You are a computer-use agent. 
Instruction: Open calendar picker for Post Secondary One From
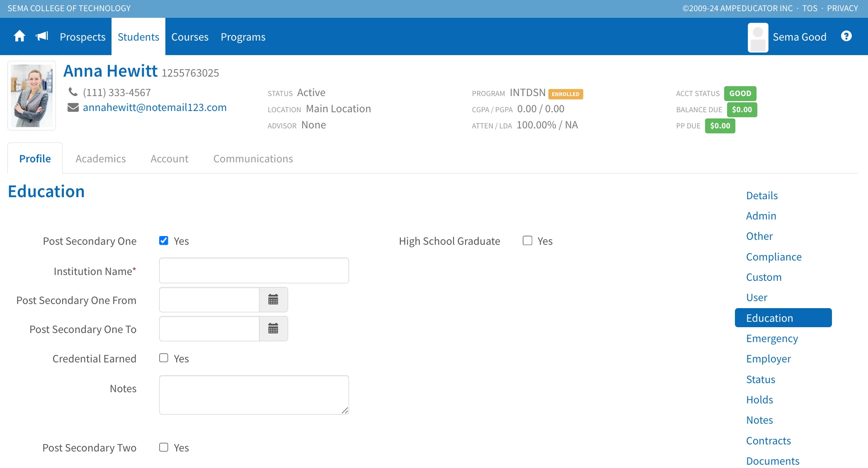[x=273, y=300]
